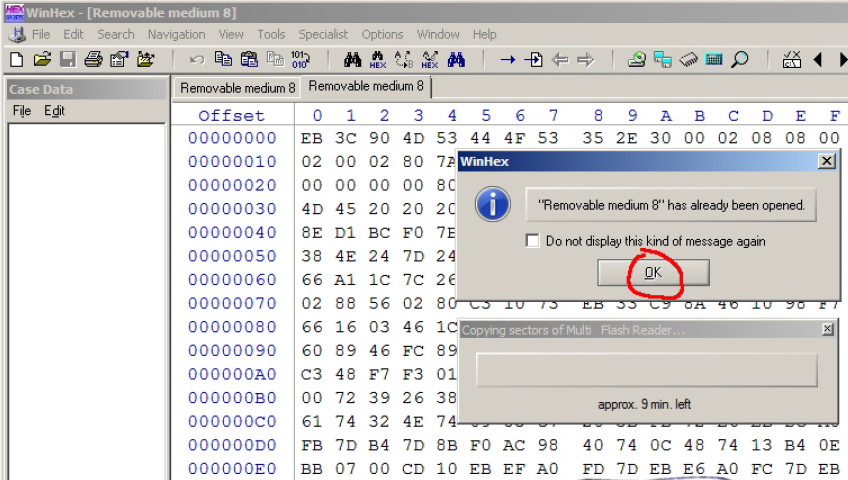This screenshot has height=480, width=848.
Task: Close the Copying sectors progress window
Action: [x=827, y=329]
